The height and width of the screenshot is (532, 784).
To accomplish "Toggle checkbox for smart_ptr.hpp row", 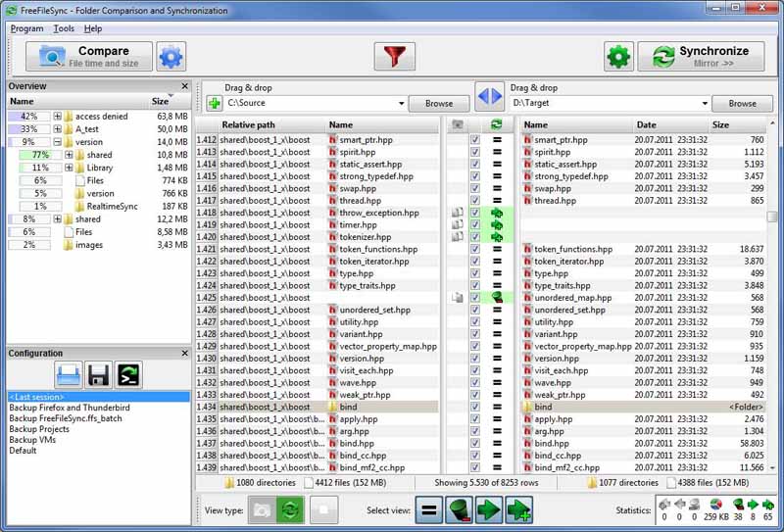I will pos(475,140).
